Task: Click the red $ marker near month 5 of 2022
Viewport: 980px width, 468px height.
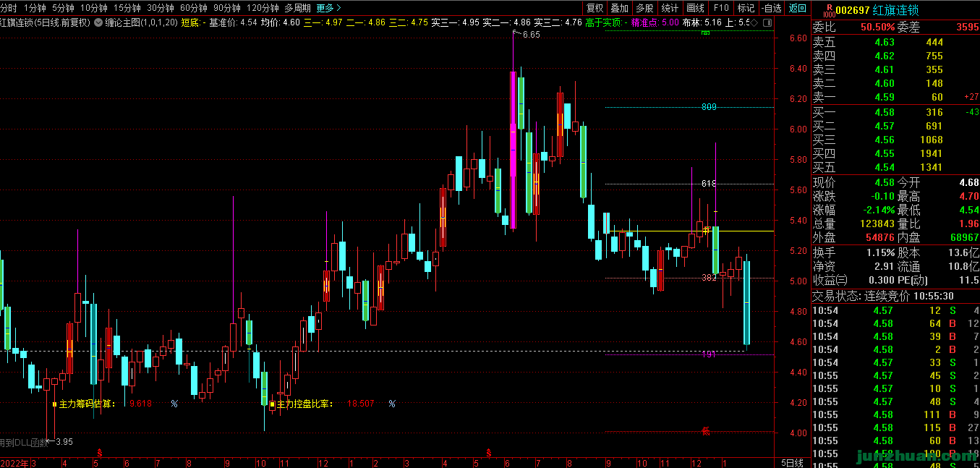Action: [x=98, y=453]
